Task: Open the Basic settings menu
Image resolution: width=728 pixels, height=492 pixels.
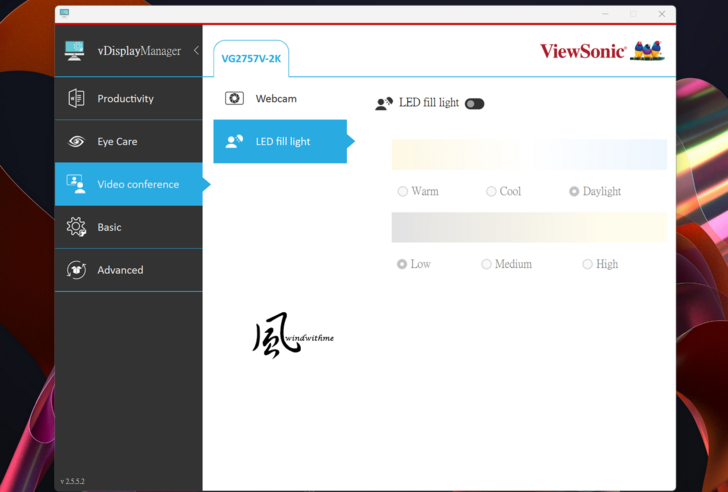Action: 129,227
